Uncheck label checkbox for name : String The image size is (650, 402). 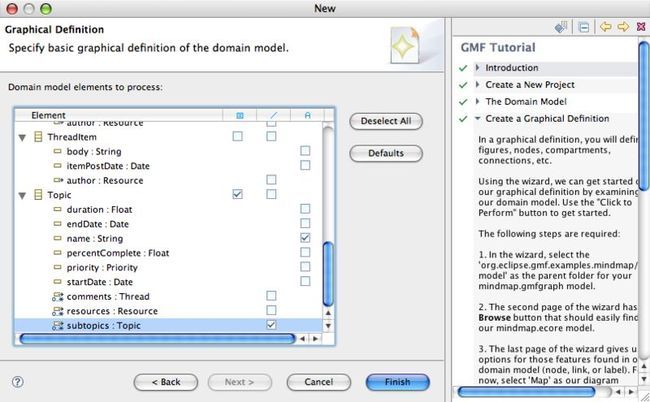(x=305, y=238)
